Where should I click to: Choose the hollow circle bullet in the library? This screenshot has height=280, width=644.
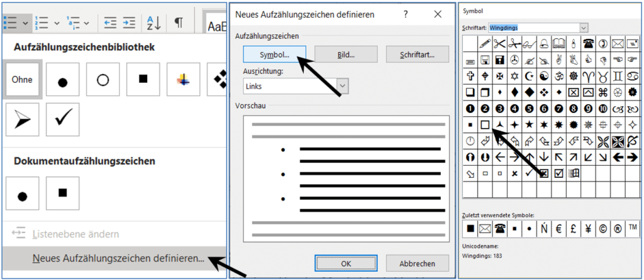click(103, 79)
